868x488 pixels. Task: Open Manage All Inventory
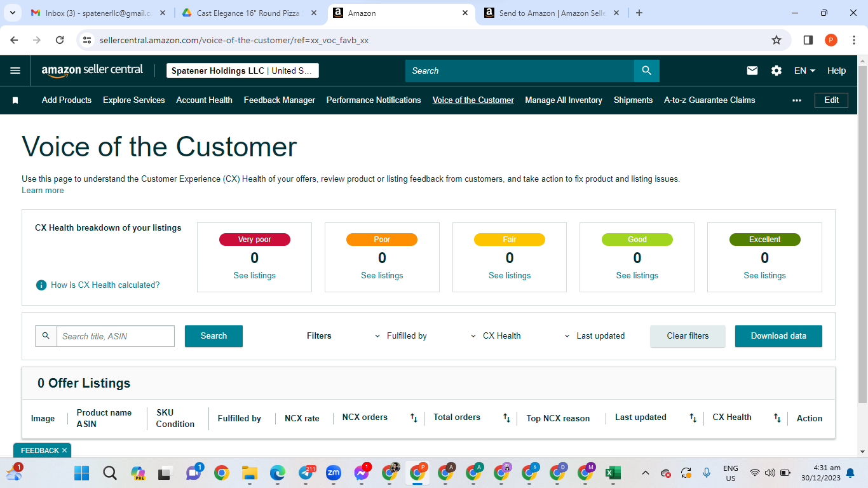(564, 100)
